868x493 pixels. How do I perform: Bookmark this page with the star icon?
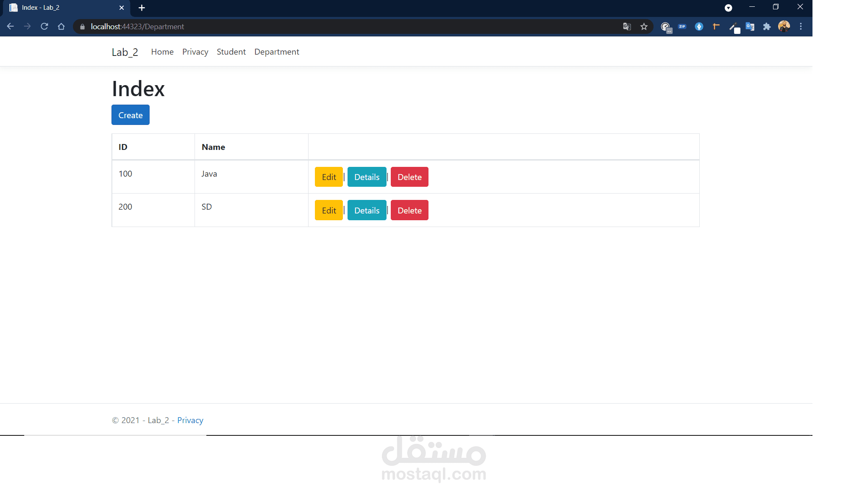click(644, 27)
